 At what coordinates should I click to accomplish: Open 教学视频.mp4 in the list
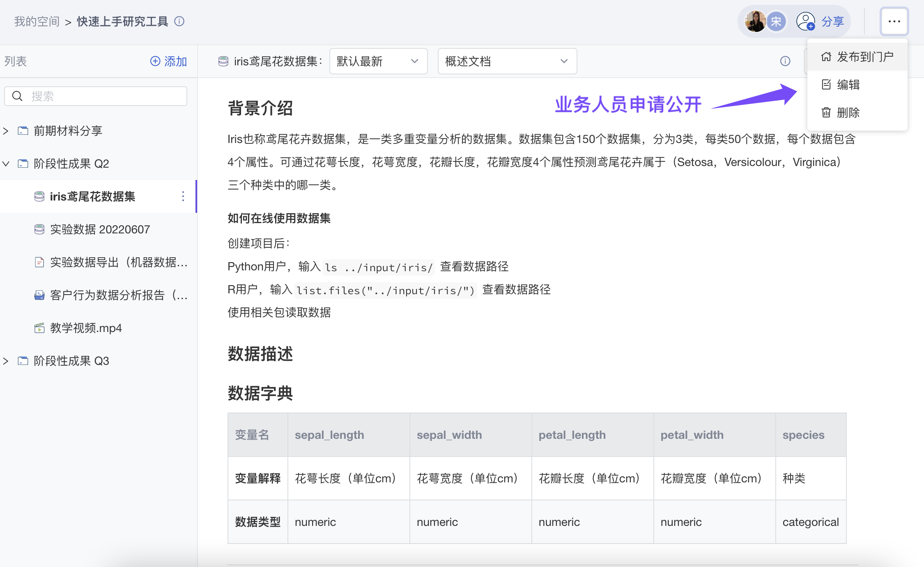pyautogui.click(x=86, y=328)
